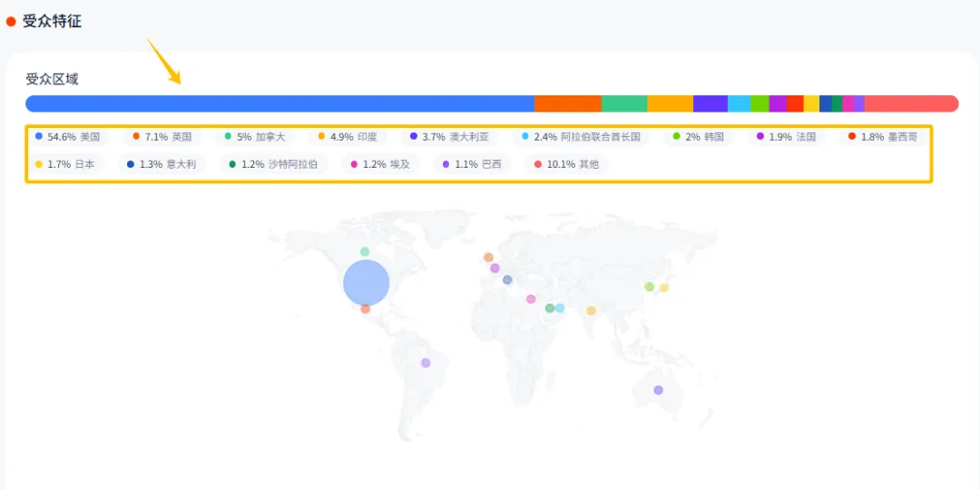This screenshot has width=980, height=490.
Task: Click the large blue USA bubble on map
Action: pos(366,282)
